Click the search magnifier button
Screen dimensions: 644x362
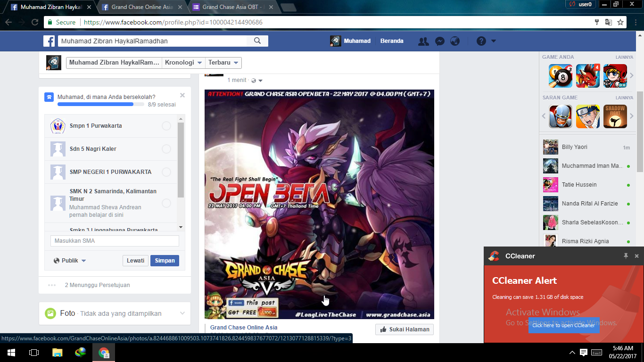tap(257, 41)
